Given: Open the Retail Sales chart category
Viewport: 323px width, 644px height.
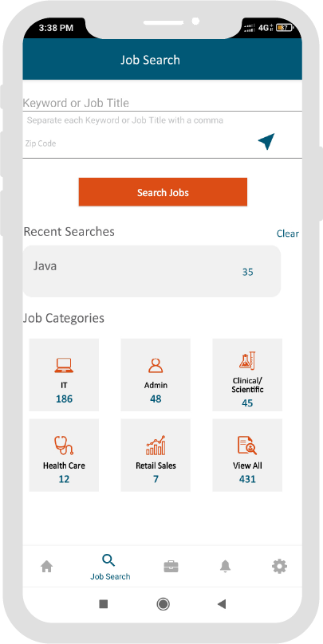Looking at the screenshot, I should click(x=156, y=455).
